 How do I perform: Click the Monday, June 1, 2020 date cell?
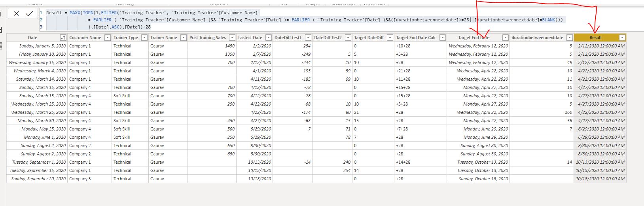click(37, 137)
